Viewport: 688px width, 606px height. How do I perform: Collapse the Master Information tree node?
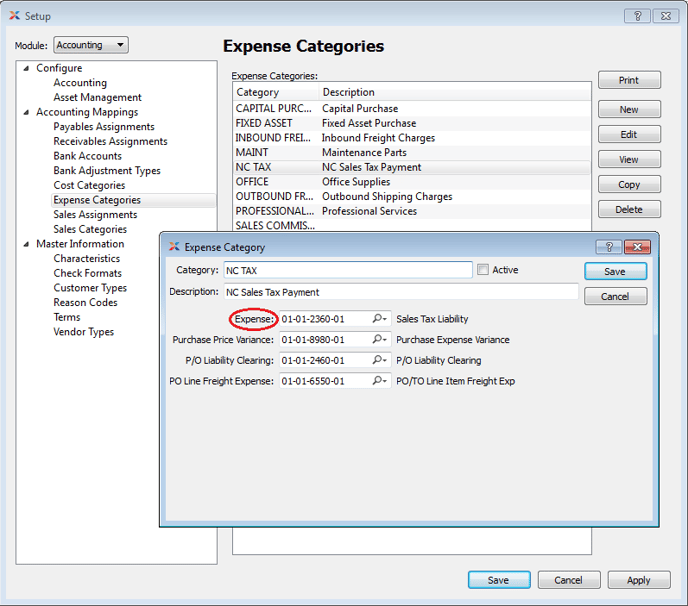point(26,244)
